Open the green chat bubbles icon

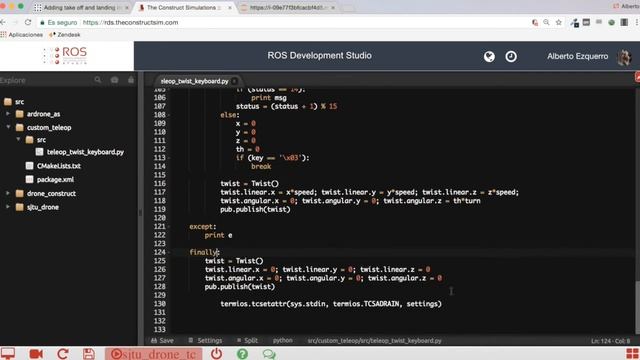point(269,354)
